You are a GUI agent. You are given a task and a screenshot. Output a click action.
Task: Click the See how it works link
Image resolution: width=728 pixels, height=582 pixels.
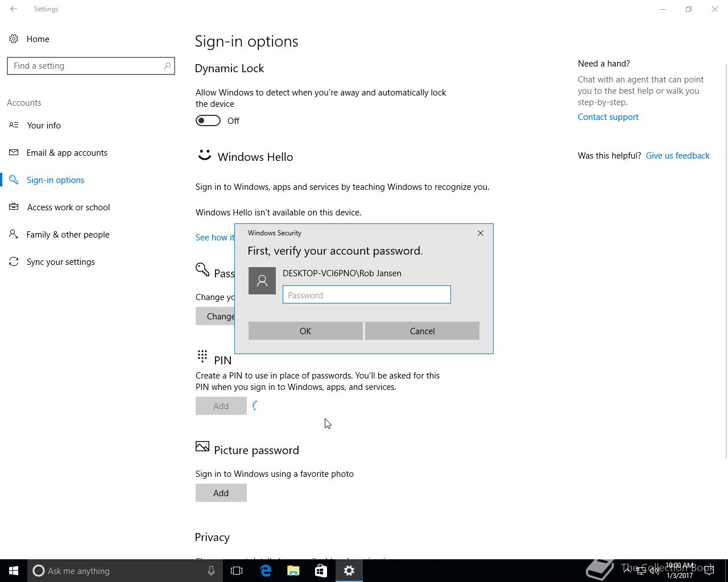(215, 238)
